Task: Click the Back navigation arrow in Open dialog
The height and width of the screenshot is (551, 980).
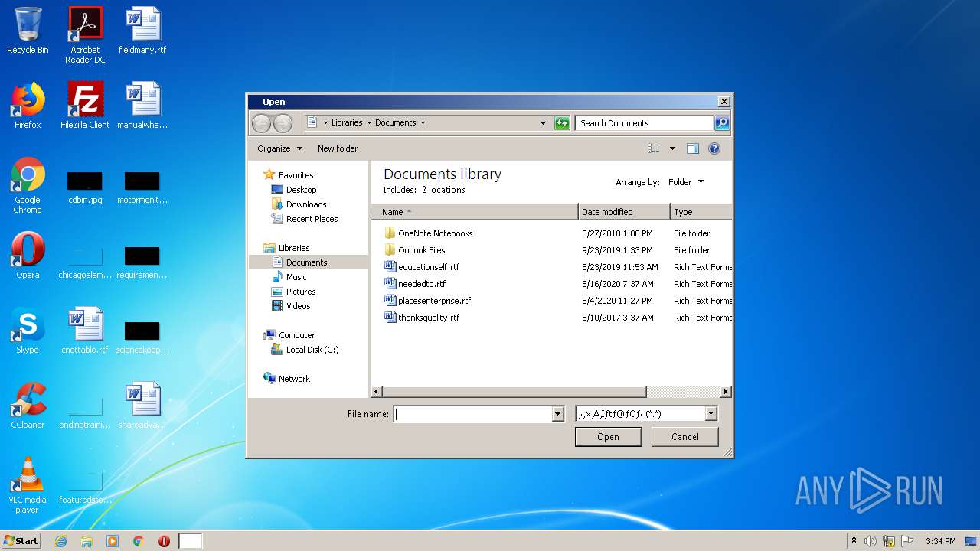Action: pos(261,123)
